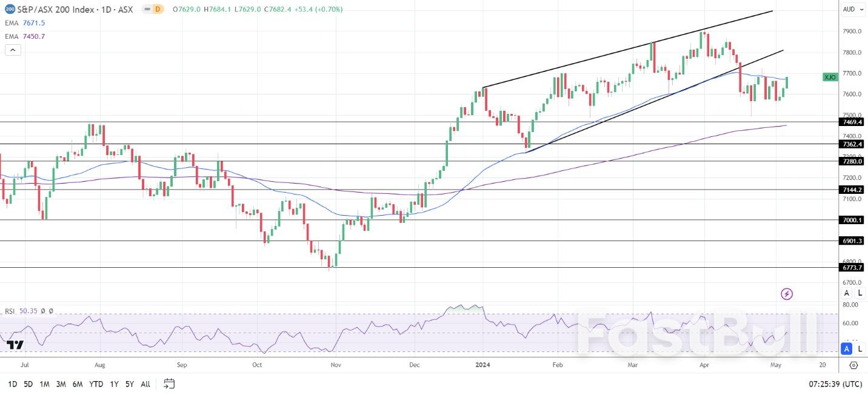868x395 pixels.
Task: Click the TradingView logo watermark
Action: 15,344
